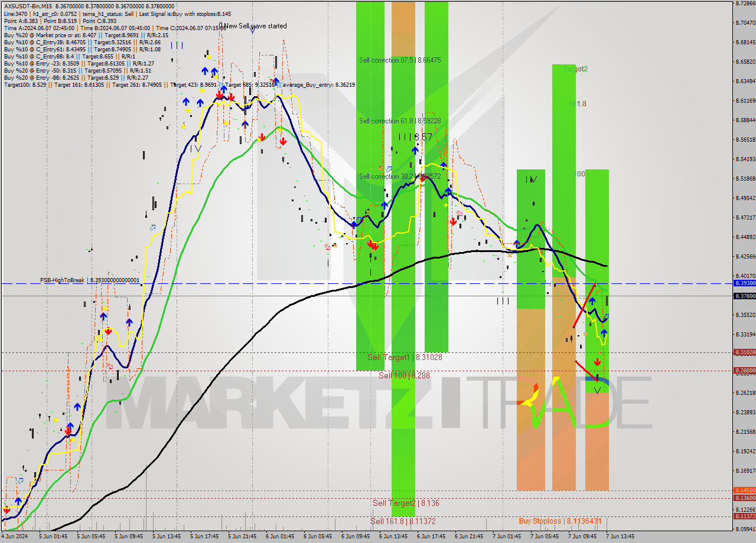Click the black three-bar marker on the 8.378 line
The height and width of the screenshot is (543, 756).
(x=503, y=301)
